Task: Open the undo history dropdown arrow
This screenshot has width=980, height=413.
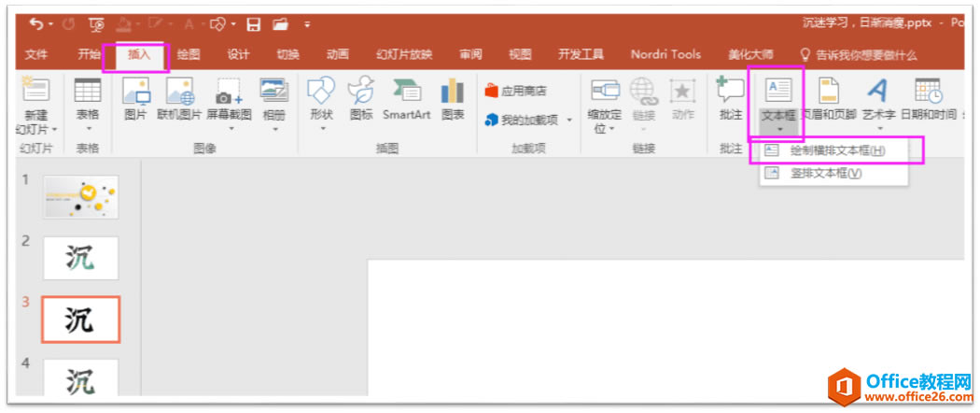Action: (49, 24)
